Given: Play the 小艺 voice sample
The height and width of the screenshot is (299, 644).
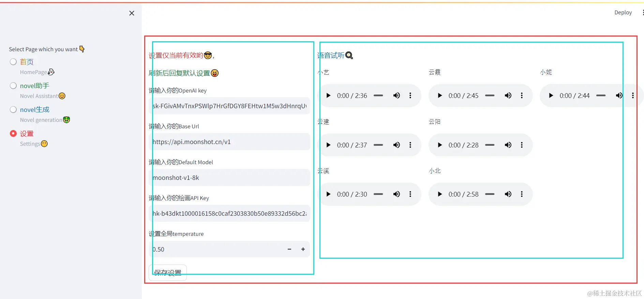Looking at the screenshot, I should [328, 96].
